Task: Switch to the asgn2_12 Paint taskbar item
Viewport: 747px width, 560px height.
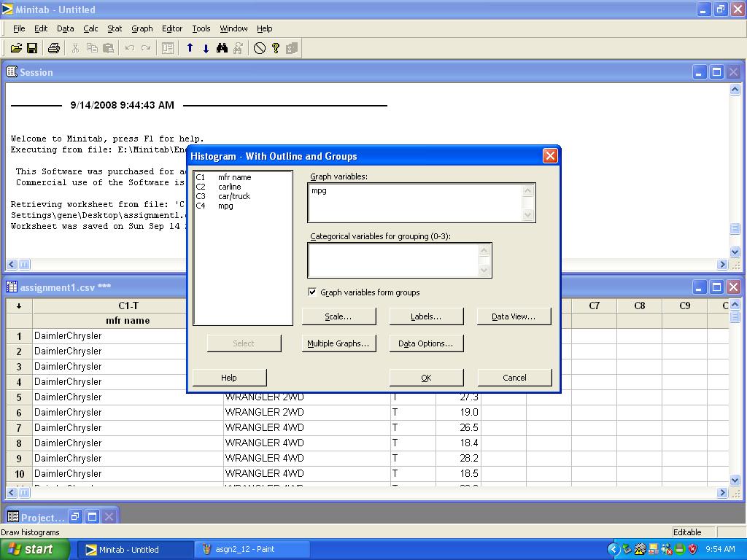Action: (244, 549)
